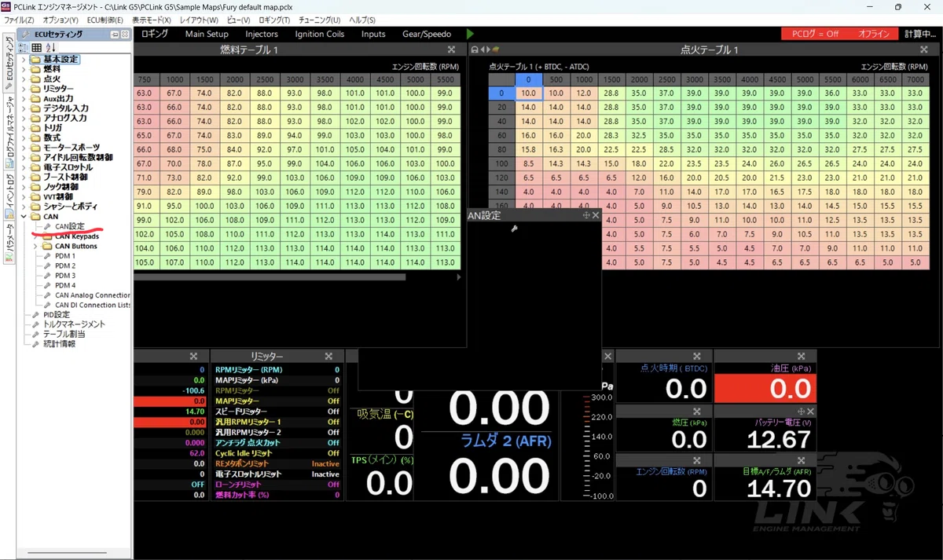Open the ECU制御(E) menu
Screen dimensions: 943x560
tap(105, 20)
